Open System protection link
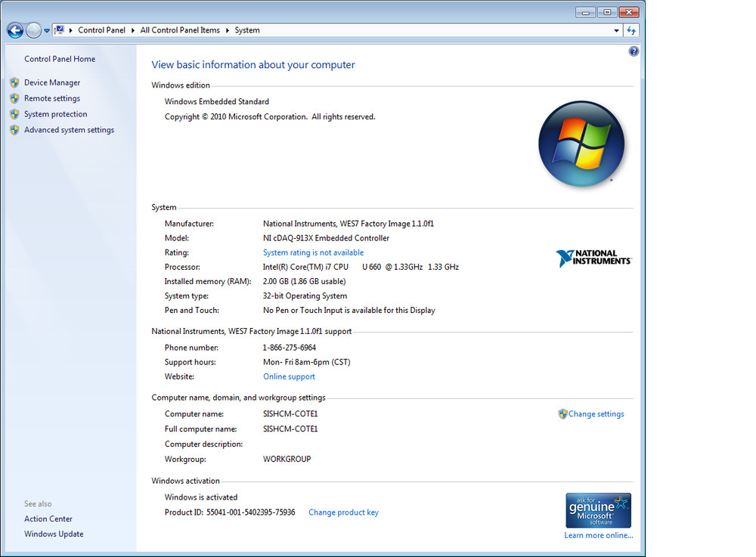Screen dimensions: 756x557 pyautogui.click(x=55, y=114)
